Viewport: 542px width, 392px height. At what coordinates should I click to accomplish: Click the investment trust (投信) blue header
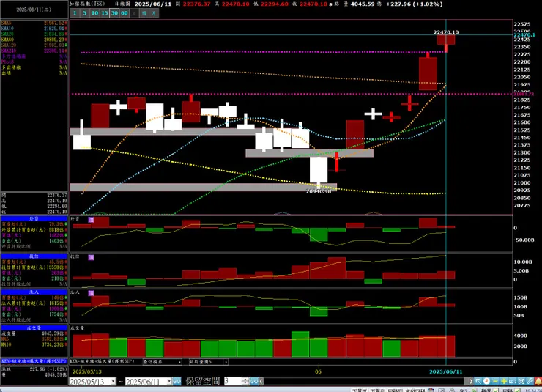click(x=34, y=256)
